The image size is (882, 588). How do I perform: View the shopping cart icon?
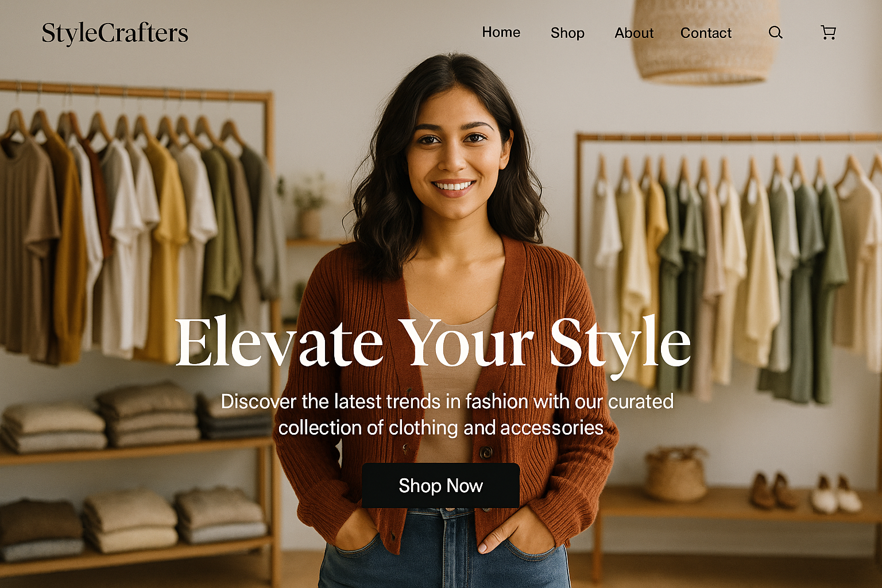coord(828,33)
